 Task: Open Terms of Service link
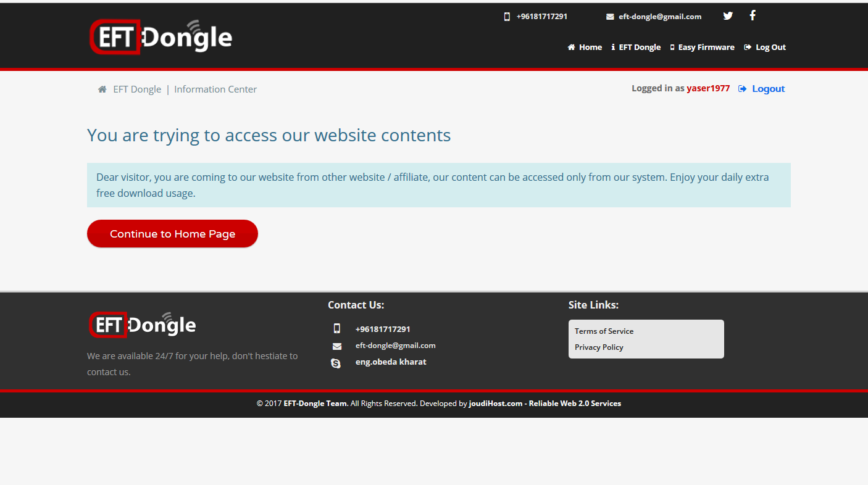(604, 331)
